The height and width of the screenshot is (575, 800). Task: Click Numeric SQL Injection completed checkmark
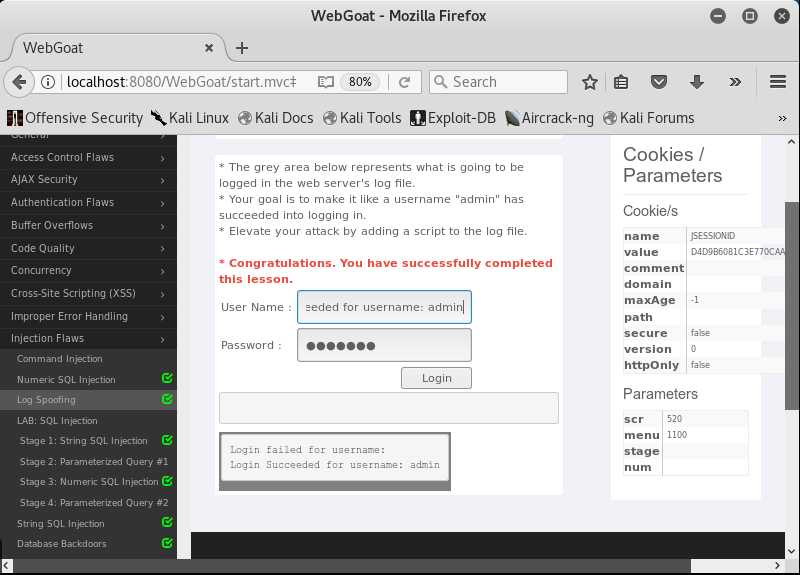167,378
